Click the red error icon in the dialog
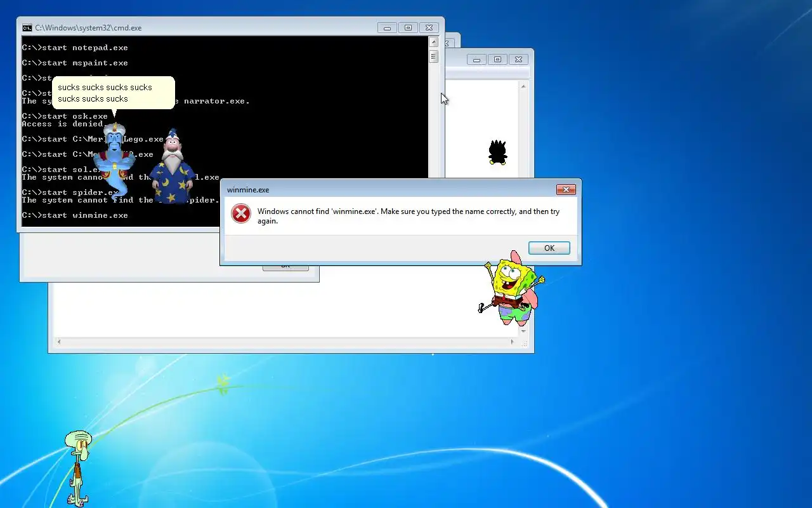Viewport: 812px width, 508px height. pyautogui.click(x=241, y=213)
